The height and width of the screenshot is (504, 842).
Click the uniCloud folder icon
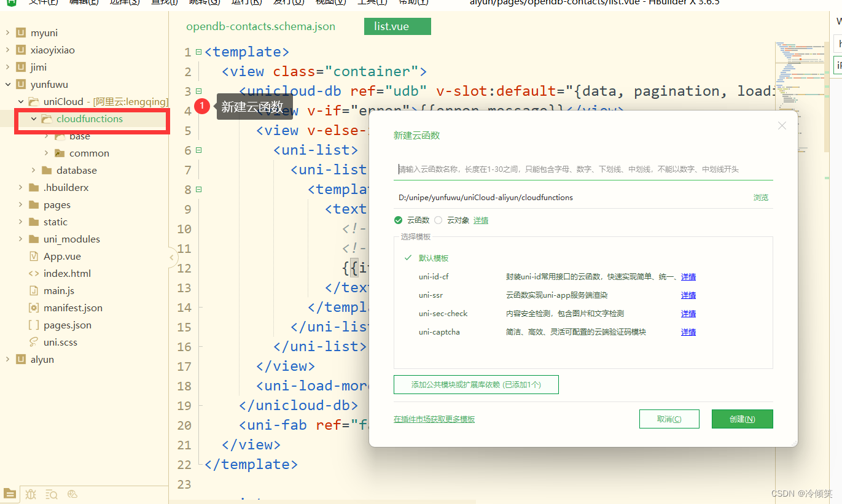click(x=34, y=101)
